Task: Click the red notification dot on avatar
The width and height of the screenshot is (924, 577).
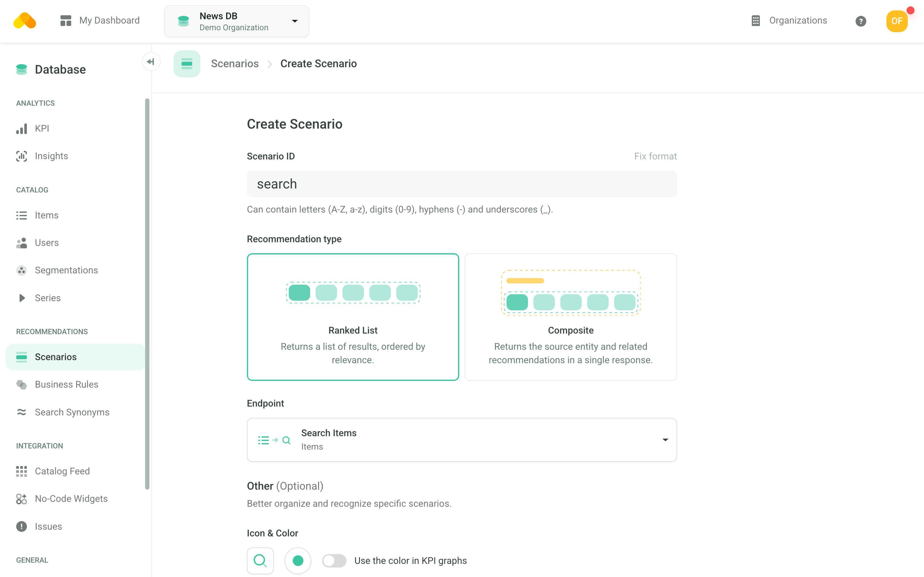Action: (x=911, y=10)
